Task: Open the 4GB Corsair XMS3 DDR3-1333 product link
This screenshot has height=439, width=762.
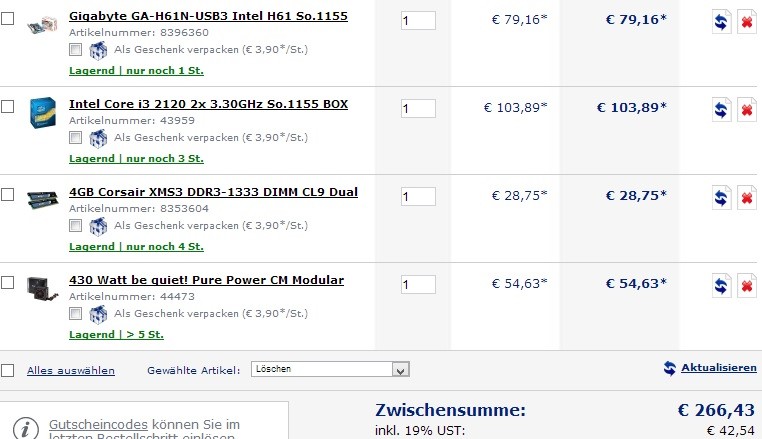Action: pyautogui.click(x=213, y=192)
